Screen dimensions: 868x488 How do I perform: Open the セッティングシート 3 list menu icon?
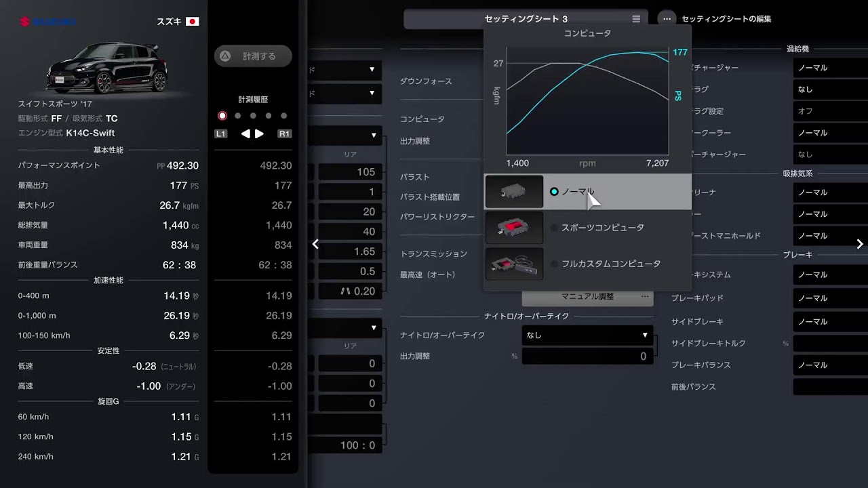coord(636,19)
